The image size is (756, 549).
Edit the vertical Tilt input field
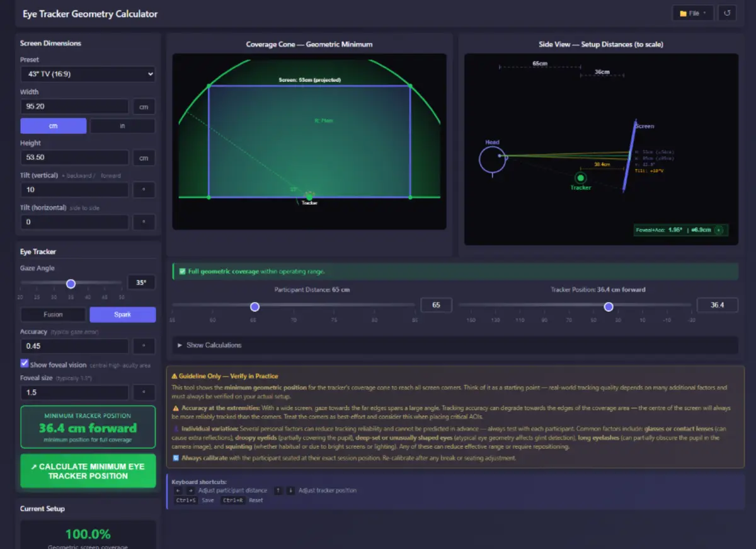74,190
